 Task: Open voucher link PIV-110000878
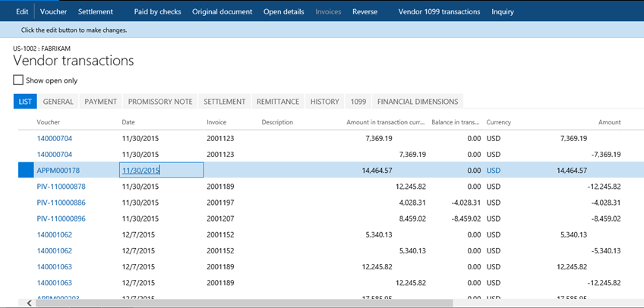point(61,187)
